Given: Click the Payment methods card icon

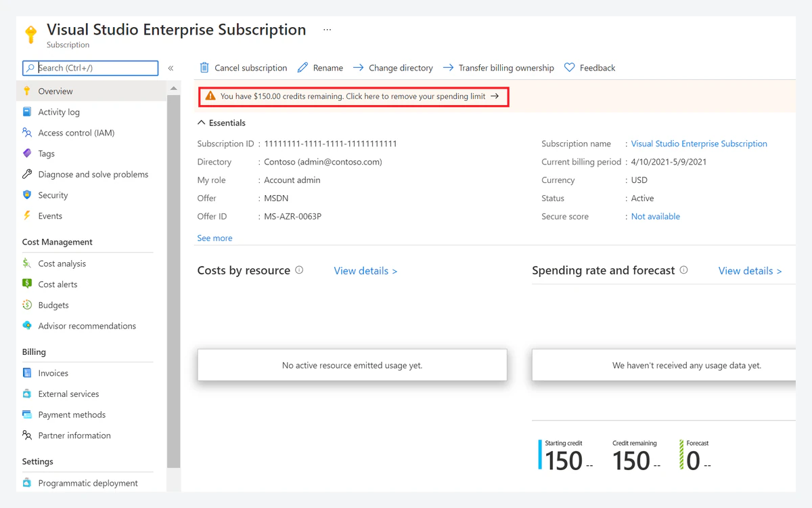Looking at the screenshot, I should click(27, 415).
